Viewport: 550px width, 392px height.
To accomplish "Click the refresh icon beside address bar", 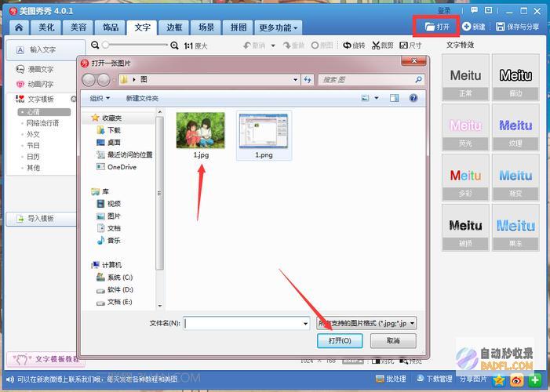I will click(308, 80).
